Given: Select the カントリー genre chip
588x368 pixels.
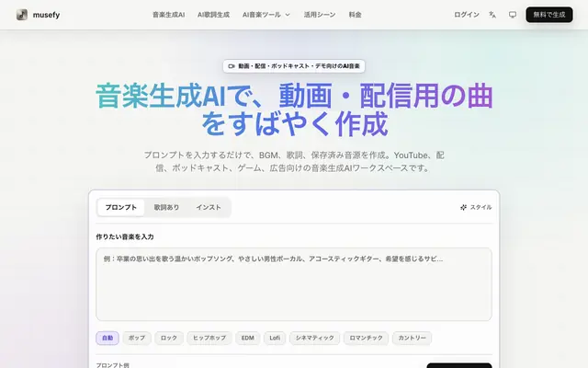Looking at the screenshot, I should (412, 338).
